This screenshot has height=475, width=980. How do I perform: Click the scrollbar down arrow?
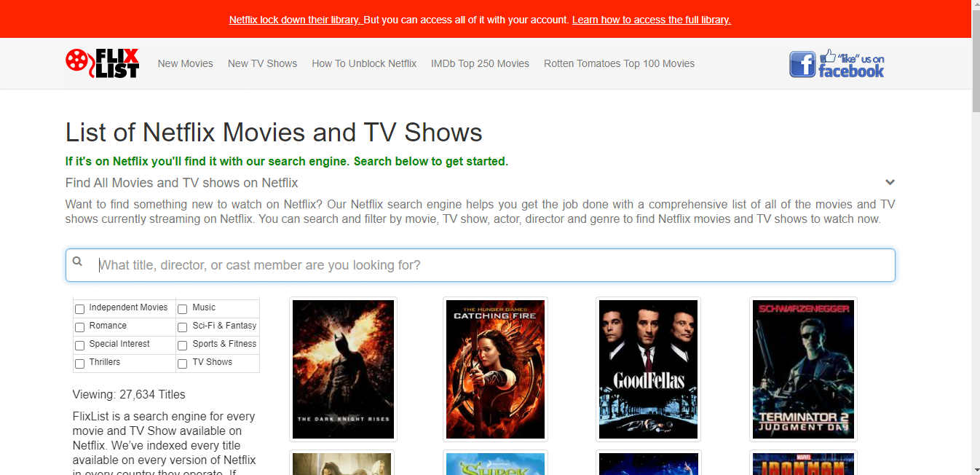coord(976,469)
